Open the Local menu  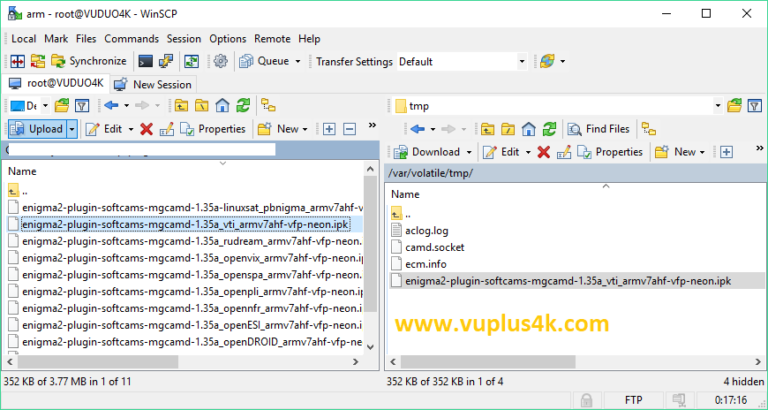tap(24, 39)
